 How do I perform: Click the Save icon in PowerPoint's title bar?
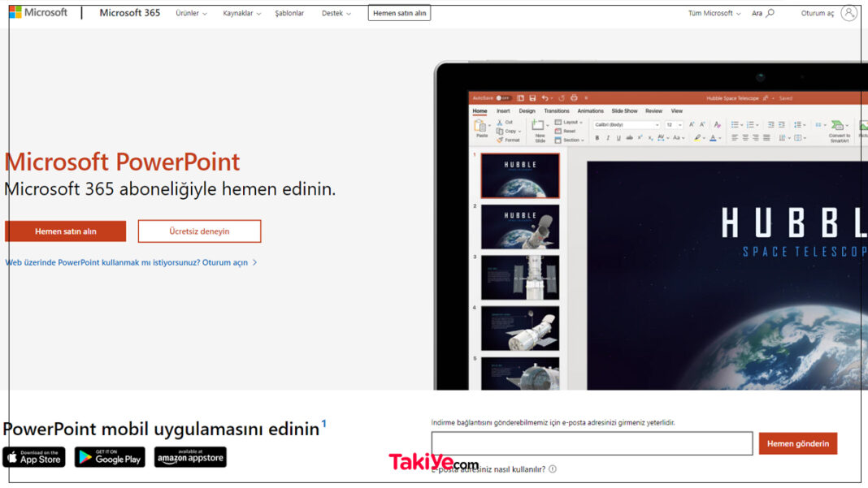click(532, 98)
